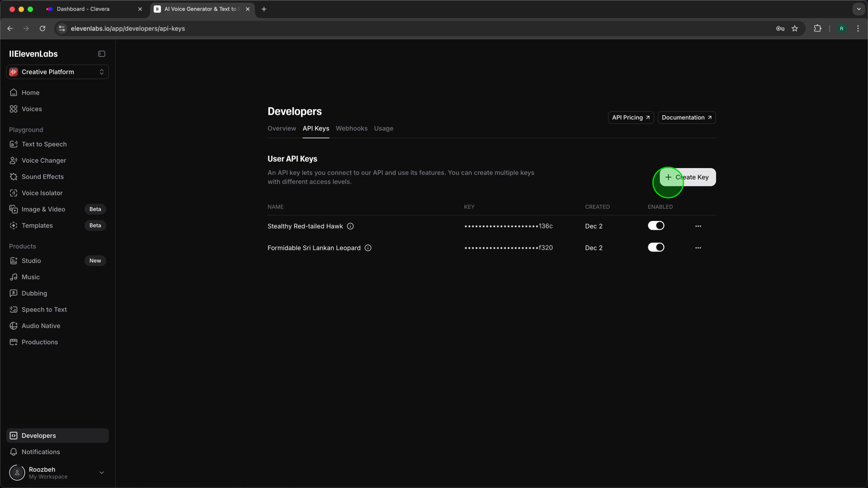
Task: Disable the Formidable Sri Lankan Leopard key toggle
Action: 656,247
